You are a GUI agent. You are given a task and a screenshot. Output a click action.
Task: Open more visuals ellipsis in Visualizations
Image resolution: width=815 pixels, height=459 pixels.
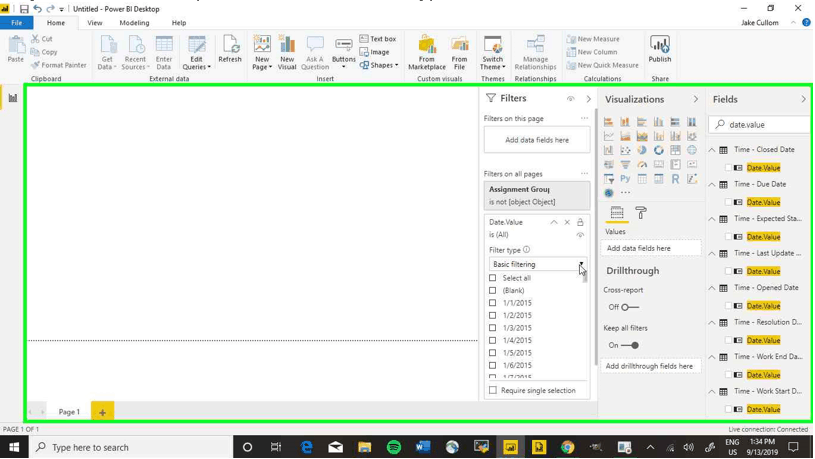[625, 193]
